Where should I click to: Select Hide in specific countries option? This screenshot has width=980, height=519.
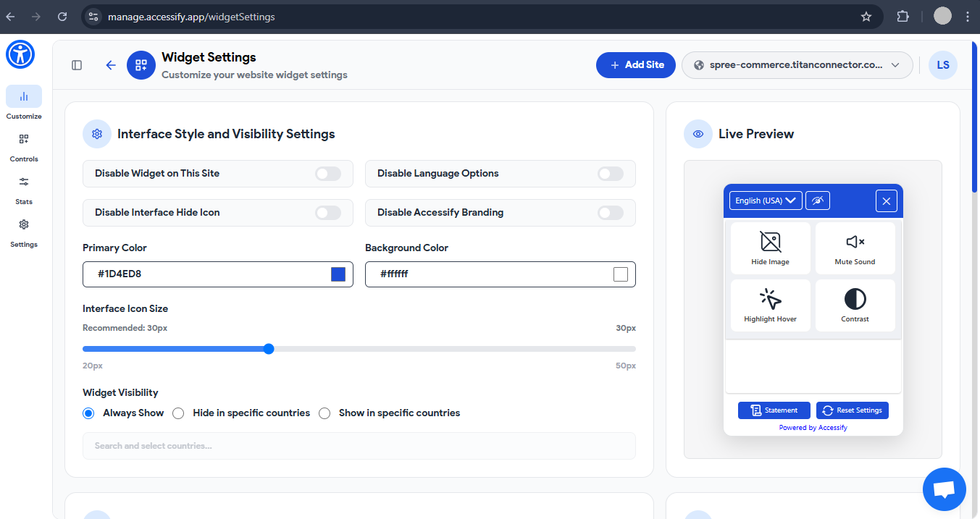pyautogui.click(x=178, y=413)
